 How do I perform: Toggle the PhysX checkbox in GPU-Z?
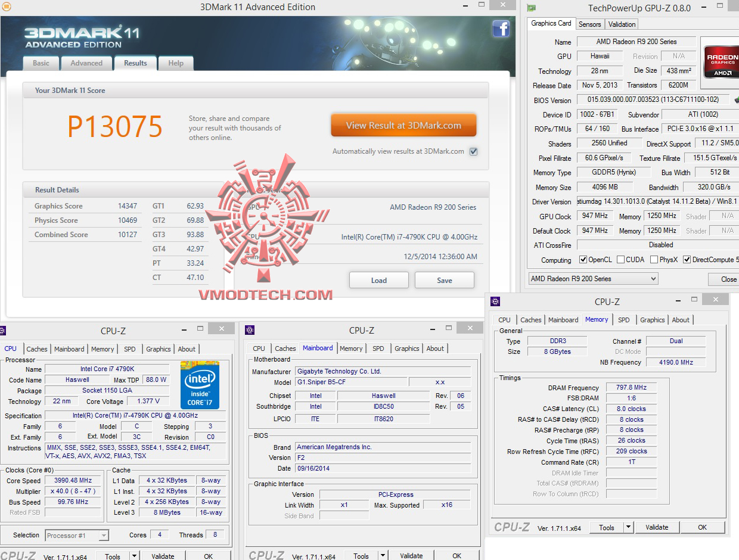pos(654,260)
